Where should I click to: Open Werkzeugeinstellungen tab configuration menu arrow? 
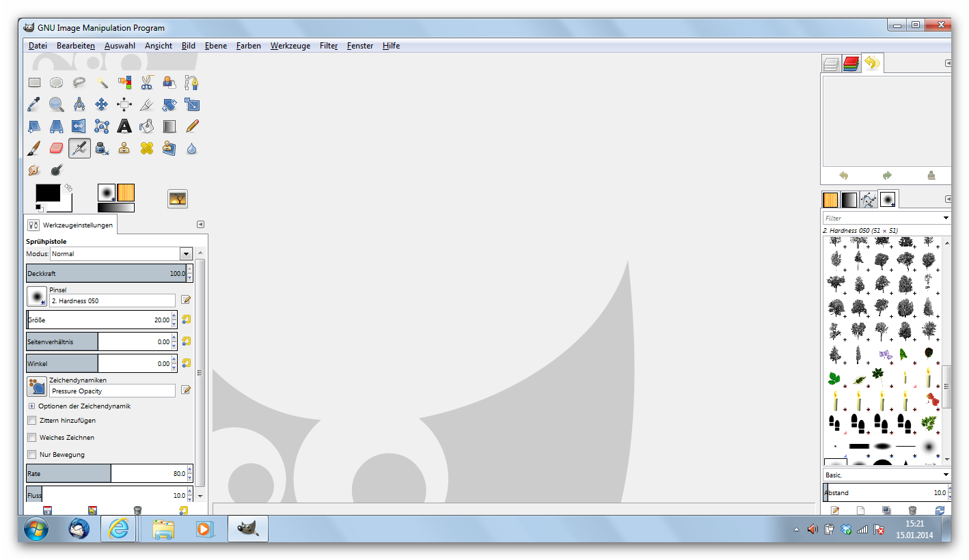(x=201, y=224)
